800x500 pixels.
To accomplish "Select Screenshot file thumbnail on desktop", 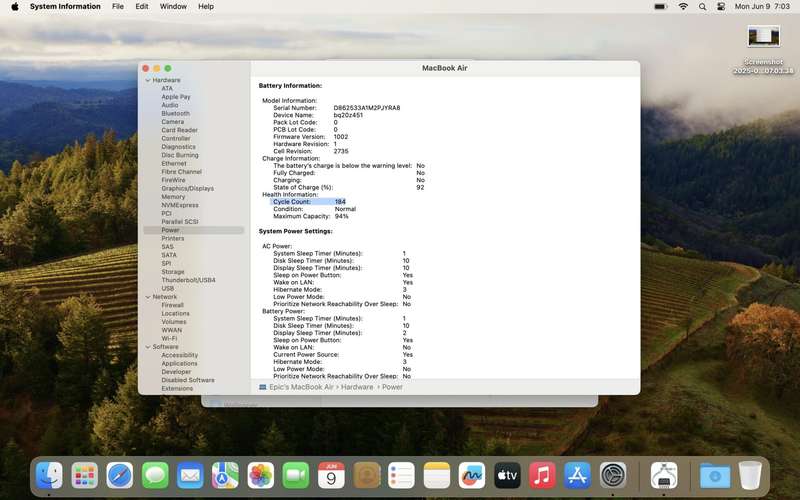I will pyautogui.click(x=764, y=37).
